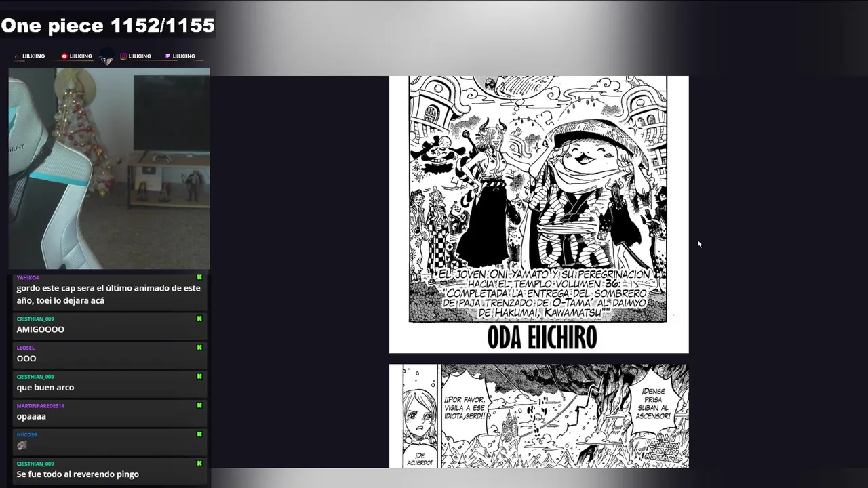Click the emote in NIICO99's chat message
Viewport: 868px width, 488px height.
click(x=22, y=445)
